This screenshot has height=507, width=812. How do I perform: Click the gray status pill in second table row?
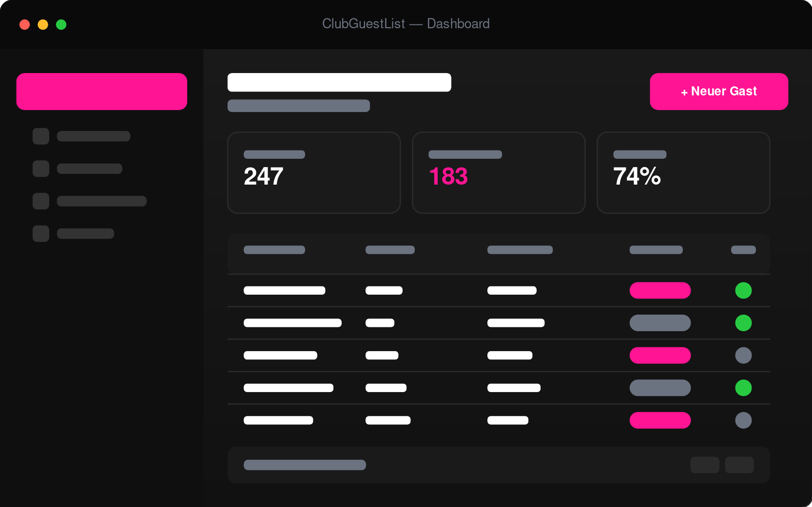coord(660,323)
